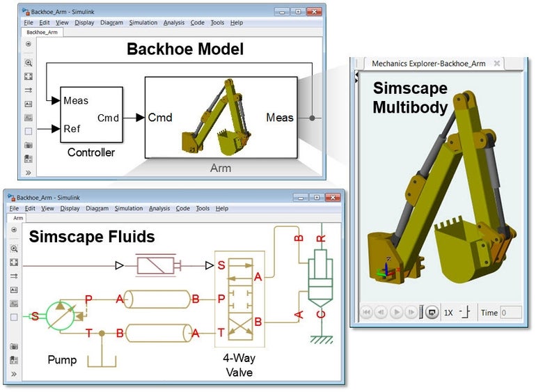Expand palette chevron at bottom of top window
Screen dimensions: 536x392
click(29, 172)
